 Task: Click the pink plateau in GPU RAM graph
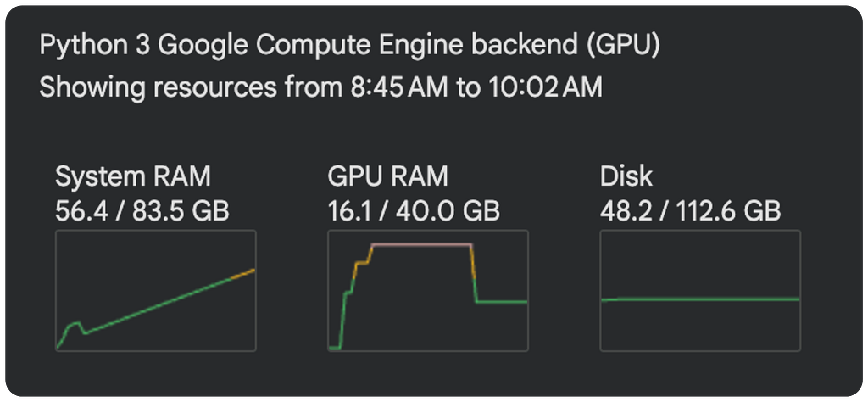tap(421, 243)
